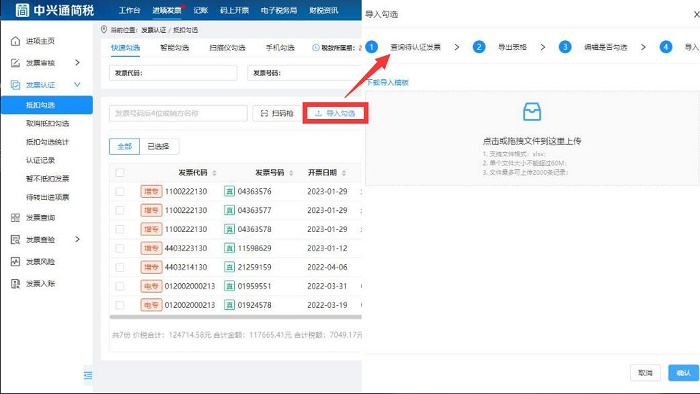
Task: Click the 导入勾选 button
Action: tap(335, 113)
